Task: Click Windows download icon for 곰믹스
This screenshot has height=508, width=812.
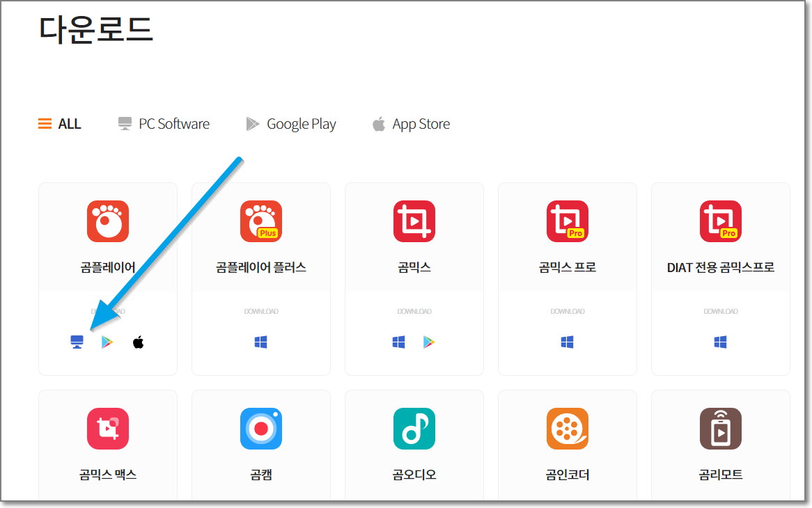Action: point(399,342)
